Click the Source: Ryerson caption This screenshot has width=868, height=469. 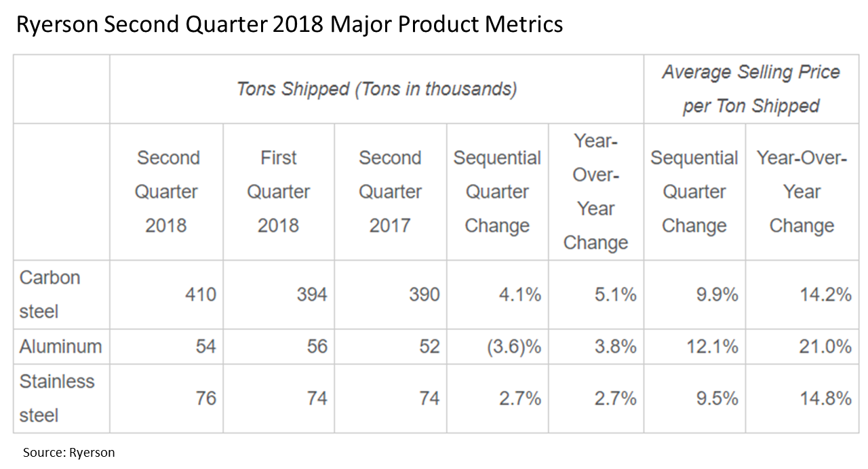[68, 452]
